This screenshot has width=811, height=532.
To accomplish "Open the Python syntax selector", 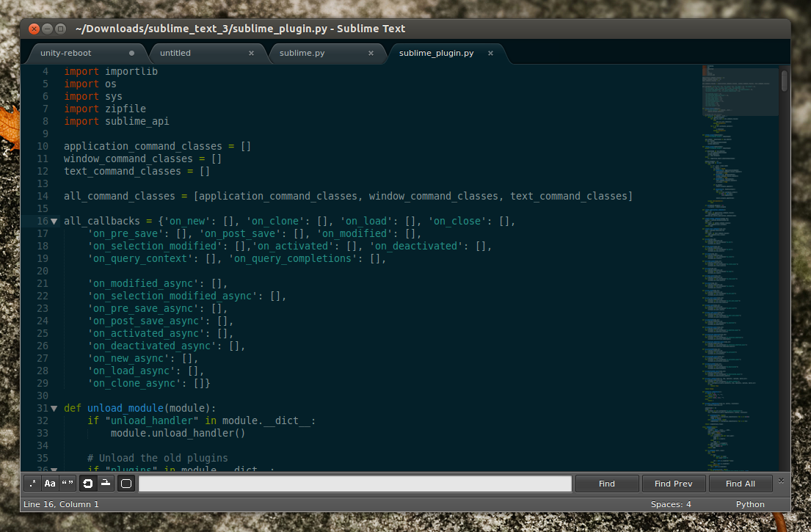I will pos(750,504).
